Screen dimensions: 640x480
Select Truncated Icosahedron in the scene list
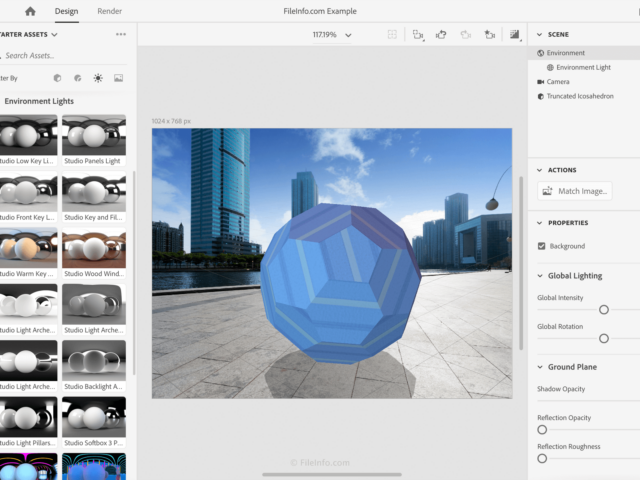click(x=580, y=96)
